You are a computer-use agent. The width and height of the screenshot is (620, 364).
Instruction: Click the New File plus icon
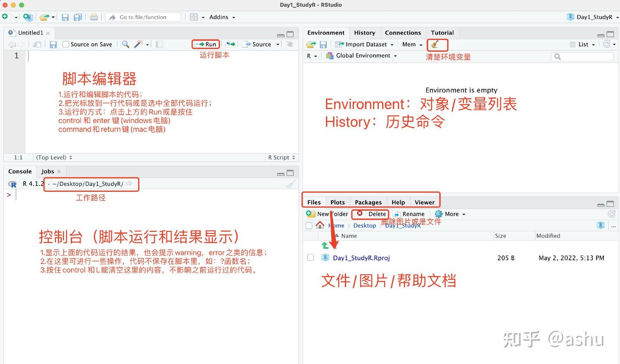pyautogui.click(x=5, y=17)
